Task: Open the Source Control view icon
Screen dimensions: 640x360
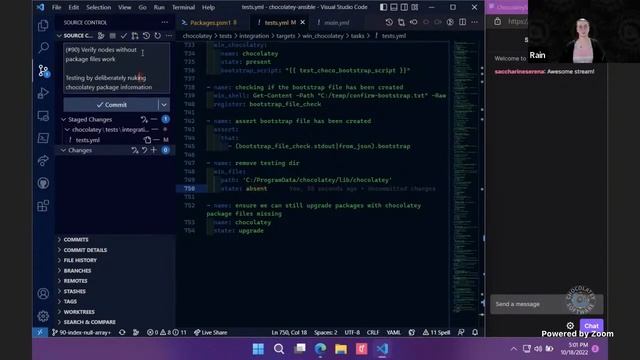Action: tap(43, 71)
